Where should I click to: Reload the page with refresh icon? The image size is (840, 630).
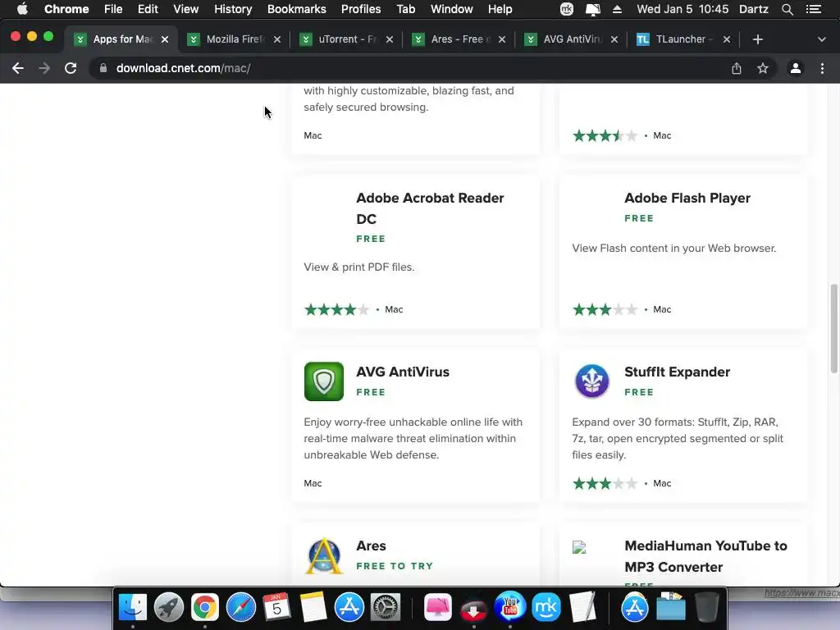click(x=71, y=68)
